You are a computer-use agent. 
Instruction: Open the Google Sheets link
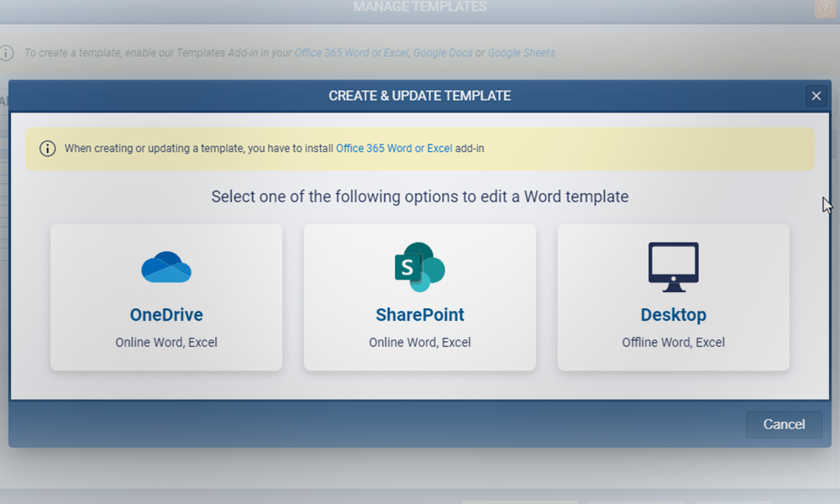(x=521, y=53)
